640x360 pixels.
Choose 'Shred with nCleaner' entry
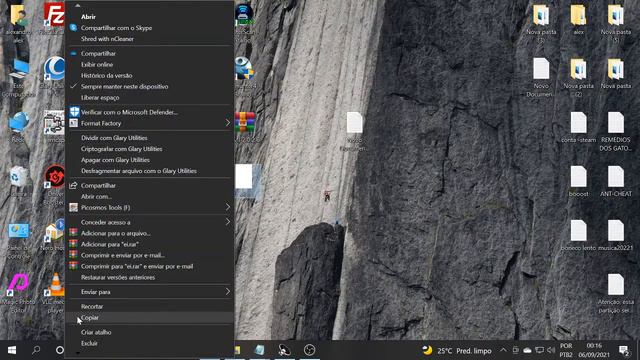[x=149, y=39]
